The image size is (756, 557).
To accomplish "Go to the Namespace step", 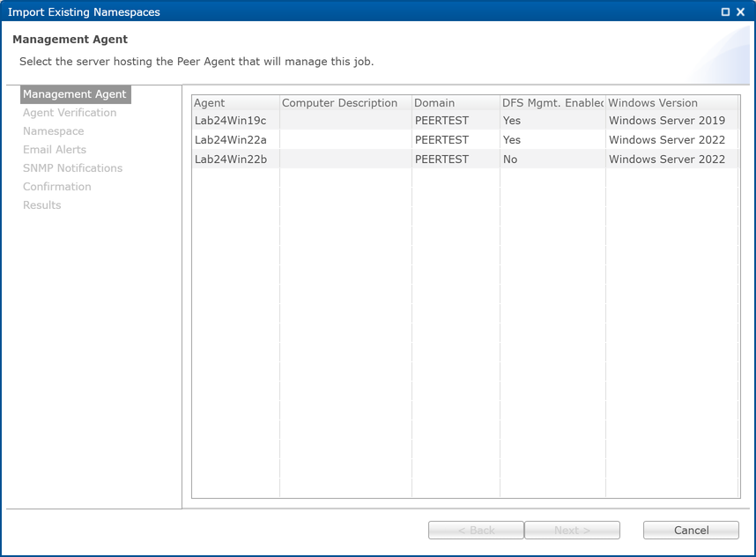I will tap(54, 131).
